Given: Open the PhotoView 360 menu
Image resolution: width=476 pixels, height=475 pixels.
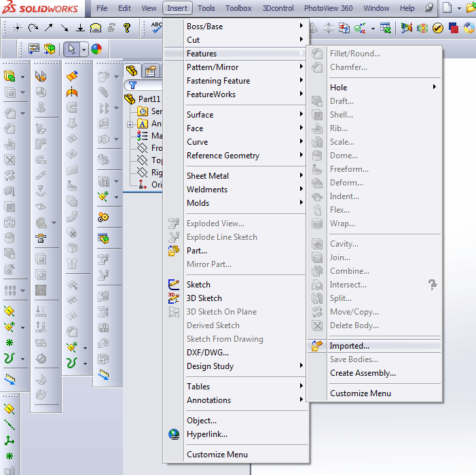Looking at the screenshot, I should tap(328, 8).
